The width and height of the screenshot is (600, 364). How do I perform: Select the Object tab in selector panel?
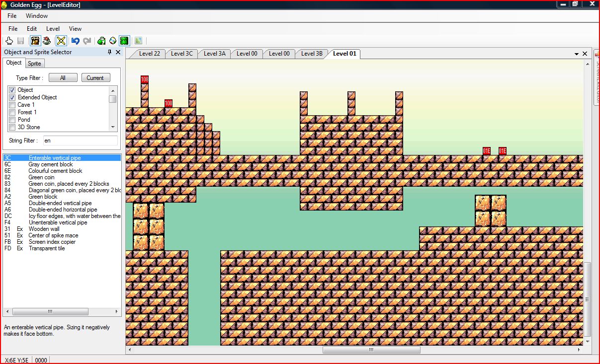14,63
